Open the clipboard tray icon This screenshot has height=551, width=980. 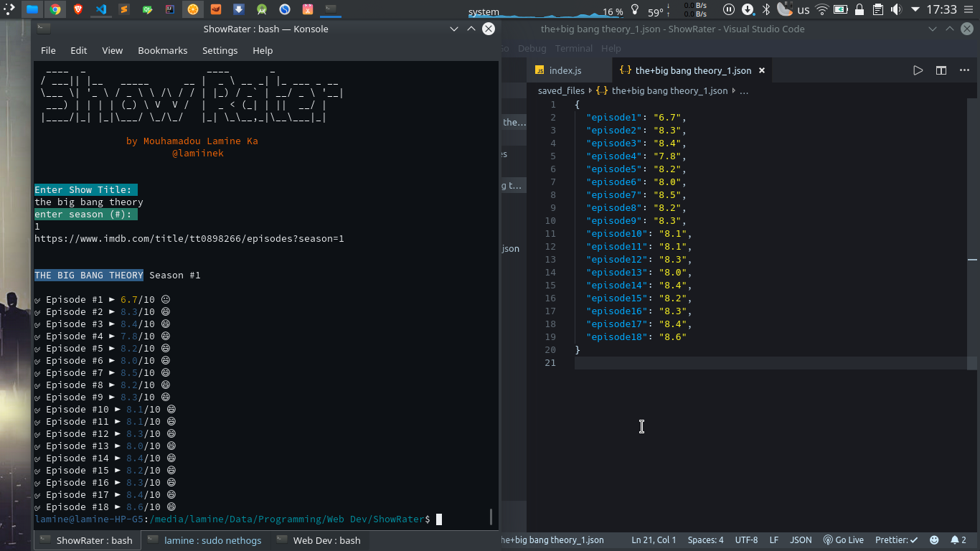tap(878, 9)
